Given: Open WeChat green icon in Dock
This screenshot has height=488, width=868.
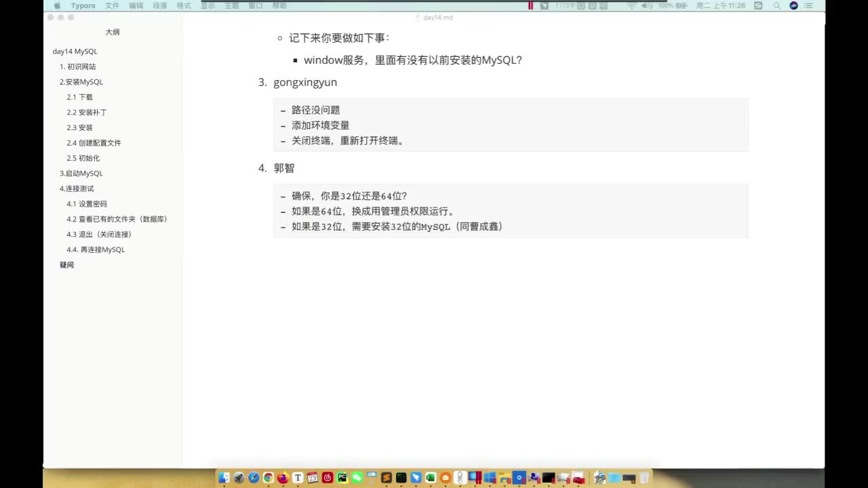Looking at the screenshot, I should click(357, 478).
